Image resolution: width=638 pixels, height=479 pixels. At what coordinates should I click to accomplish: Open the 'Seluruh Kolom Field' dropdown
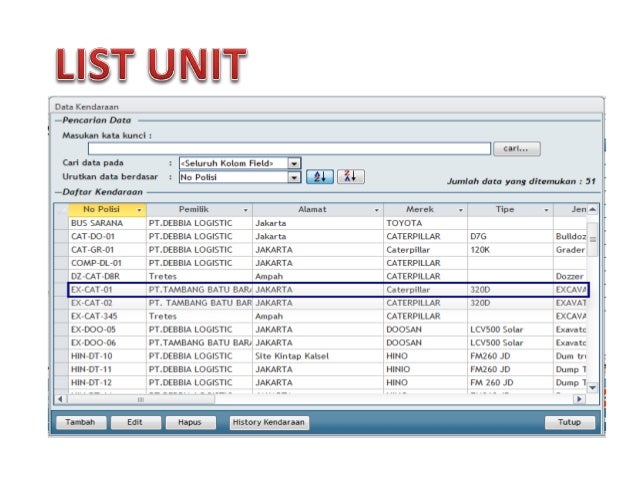pos(294,162)
